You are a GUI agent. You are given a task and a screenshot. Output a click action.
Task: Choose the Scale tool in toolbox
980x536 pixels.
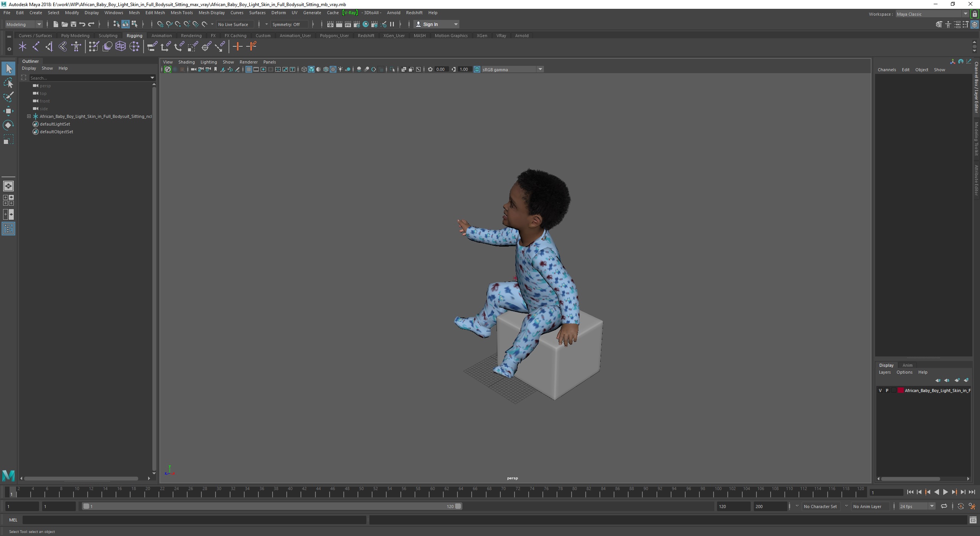tap(8, 139)
